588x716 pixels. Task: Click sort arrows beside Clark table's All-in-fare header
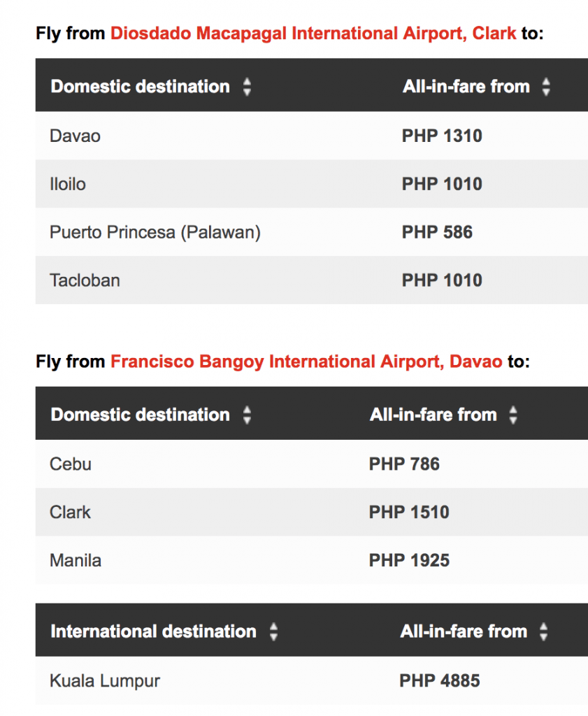[x=546, y=87]
